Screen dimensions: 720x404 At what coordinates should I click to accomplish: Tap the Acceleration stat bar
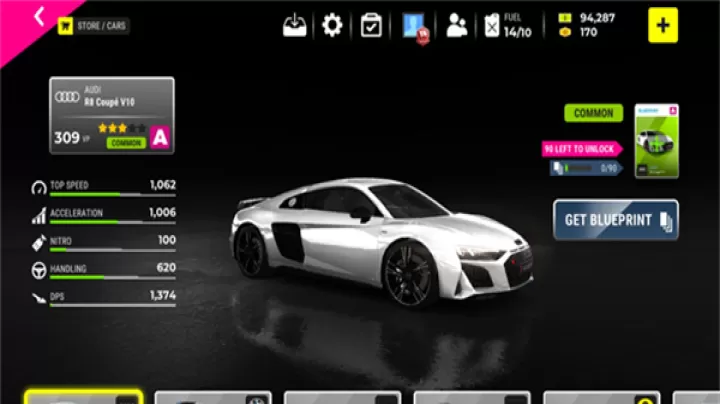112,222
